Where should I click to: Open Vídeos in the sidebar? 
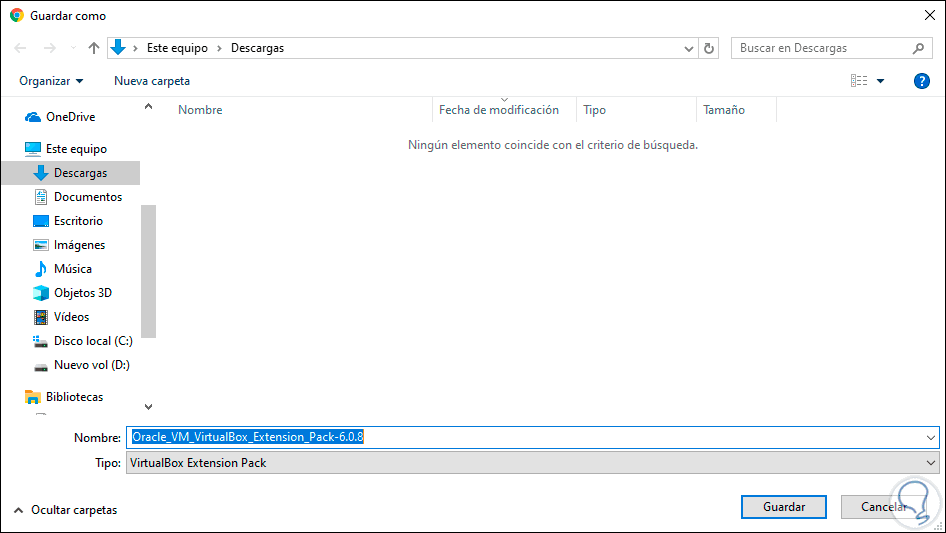coord(61,317)
